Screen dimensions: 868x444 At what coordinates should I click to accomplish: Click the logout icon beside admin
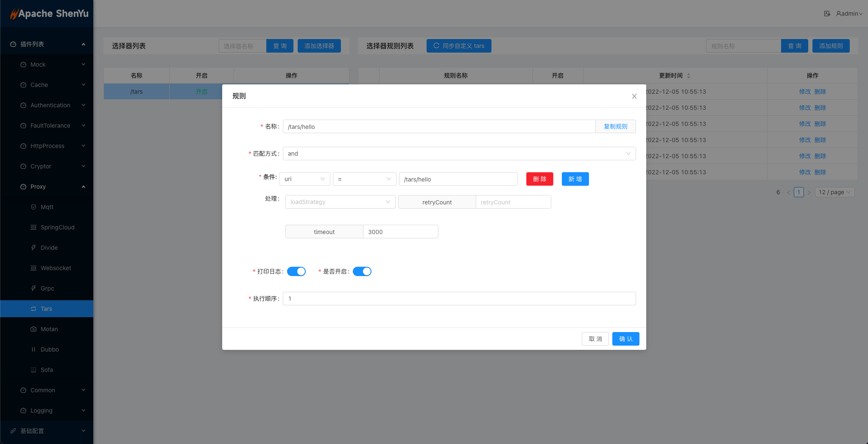point(827,14)
